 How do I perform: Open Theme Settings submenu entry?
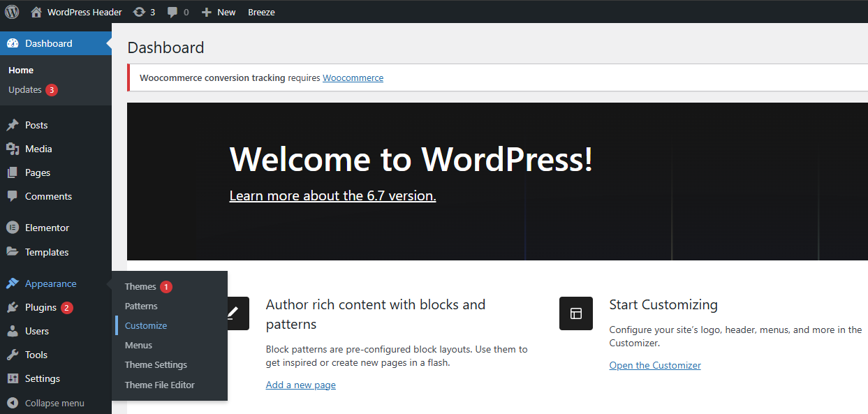click(x=156, y=364)
